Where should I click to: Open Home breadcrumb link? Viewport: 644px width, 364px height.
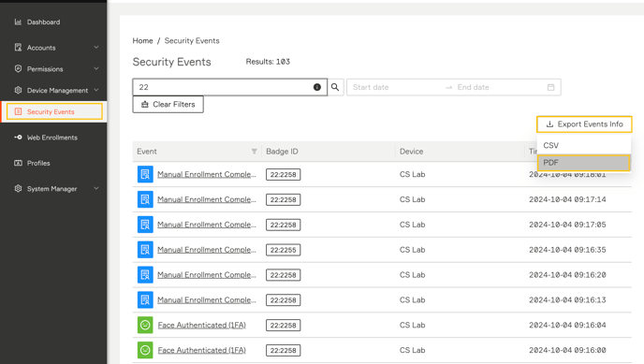pos(142,40)
